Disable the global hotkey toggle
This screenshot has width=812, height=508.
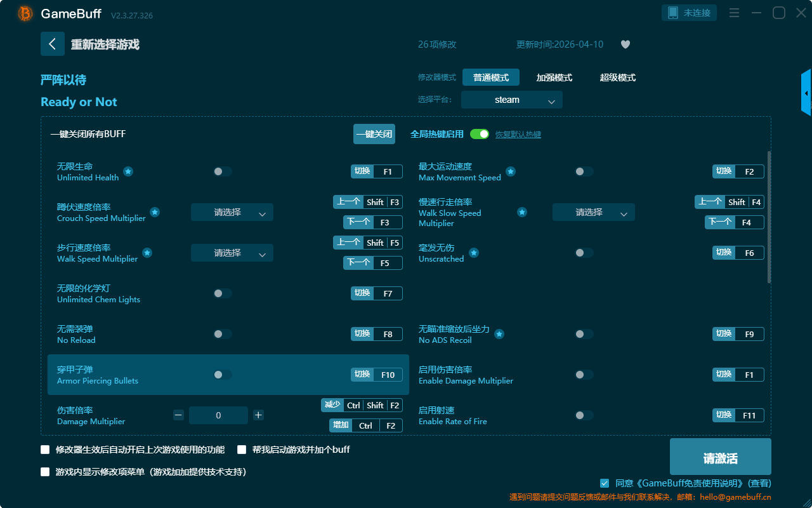(480, 134)
